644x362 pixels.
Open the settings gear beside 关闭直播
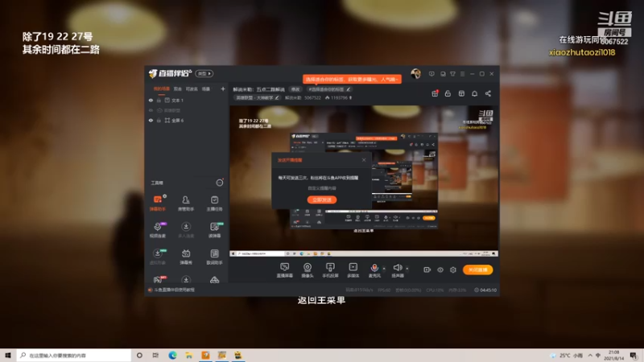pyautogui.click(x=453, y=269)
